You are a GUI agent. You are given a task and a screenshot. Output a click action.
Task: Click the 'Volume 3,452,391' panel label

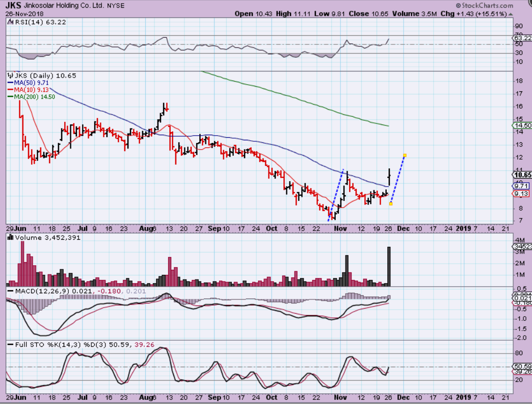(x=48, y=237)
